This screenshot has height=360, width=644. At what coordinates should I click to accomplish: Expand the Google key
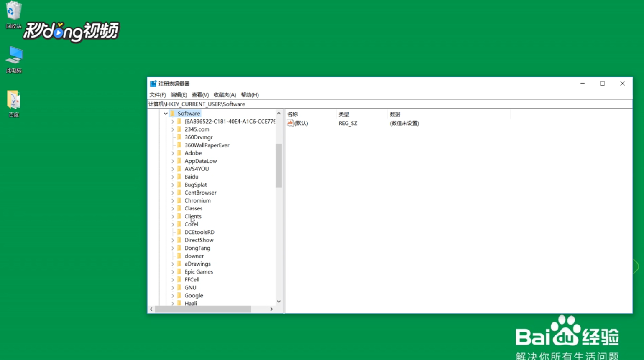click(173, 296)
